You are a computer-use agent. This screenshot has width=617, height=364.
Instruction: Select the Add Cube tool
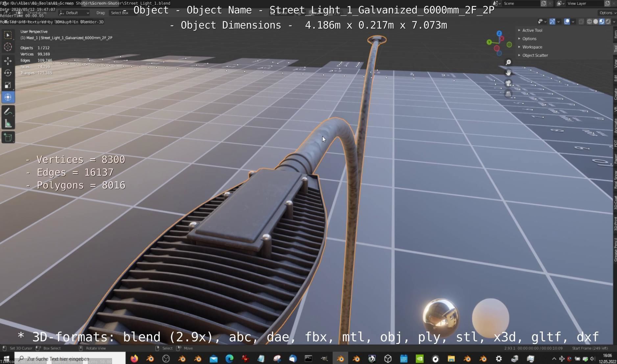[x=8, y=137]
